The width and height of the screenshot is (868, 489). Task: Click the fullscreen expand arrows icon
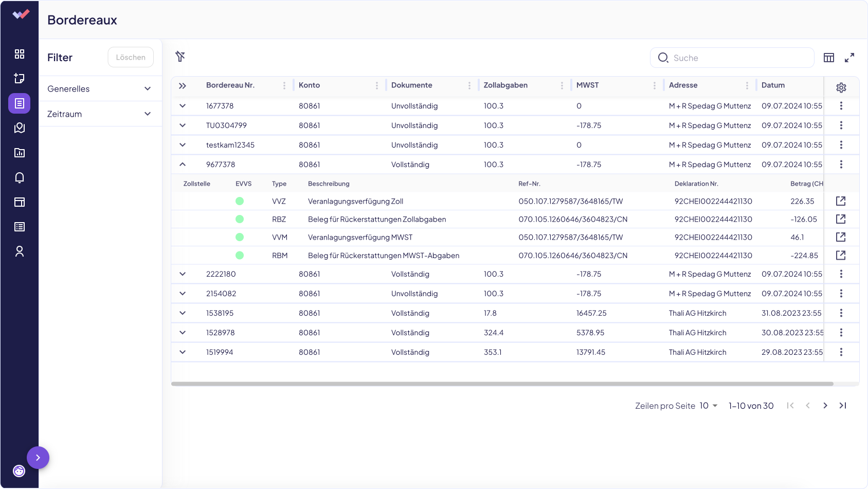coord(849,58)
